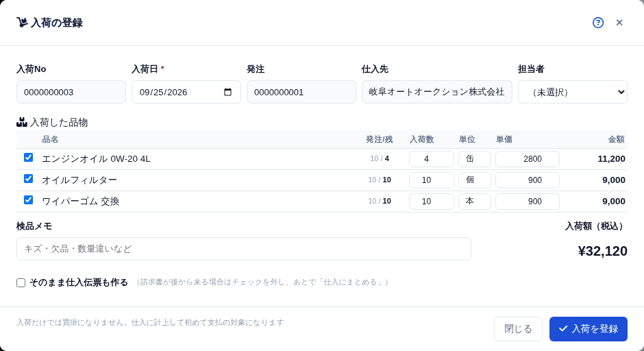Uncheck the ワイパーゴム 交換 row checkbox
Viewport: 644px width, 351px height.
[x=28, y=200]
